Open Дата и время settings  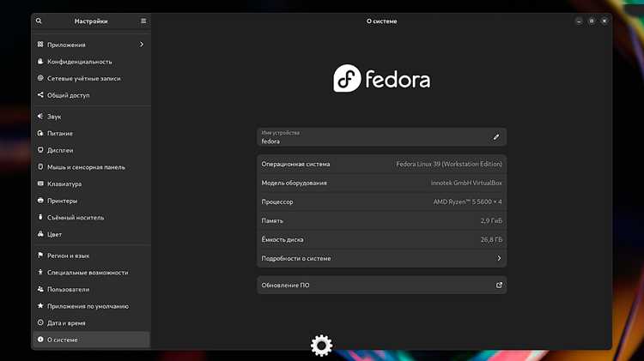[91, 322]
